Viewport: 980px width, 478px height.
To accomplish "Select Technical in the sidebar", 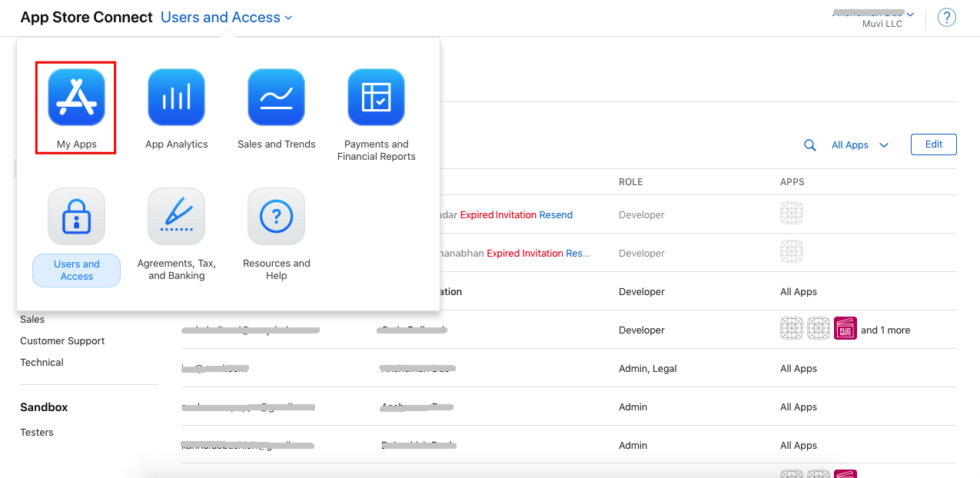I will pyautogui.click(x=42, y=362).
